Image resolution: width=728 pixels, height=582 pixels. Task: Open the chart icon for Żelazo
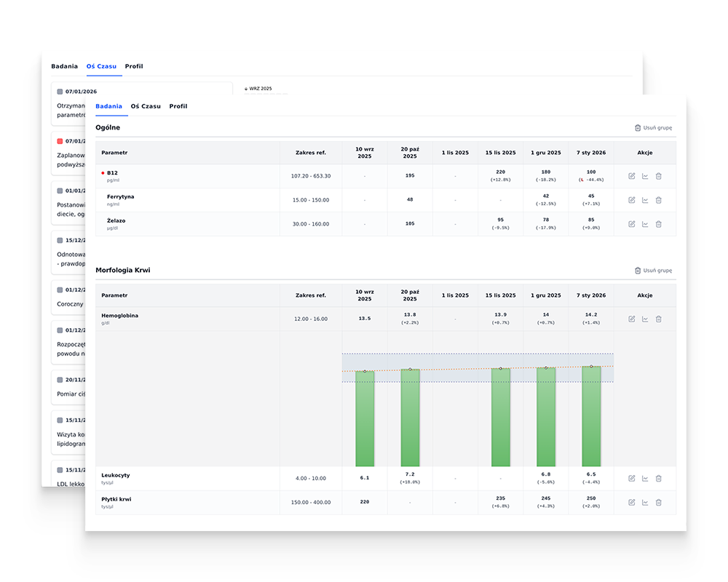coord(645,224)
